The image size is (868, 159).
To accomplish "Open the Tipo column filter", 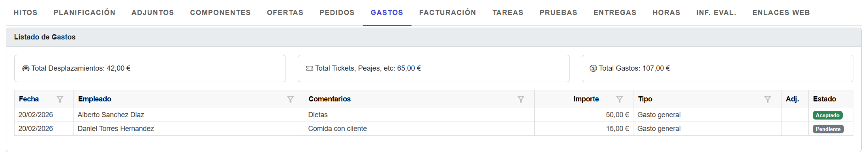I will point(767,99).
